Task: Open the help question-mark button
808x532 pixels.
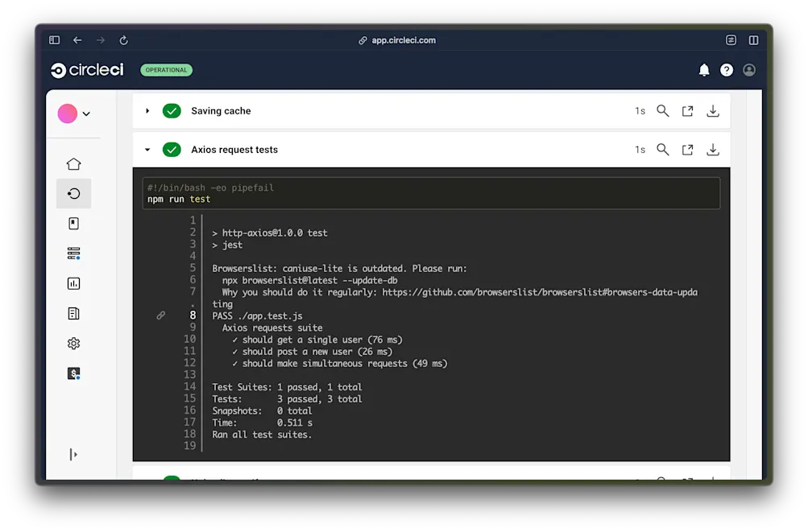Action: tap(726, 70)
